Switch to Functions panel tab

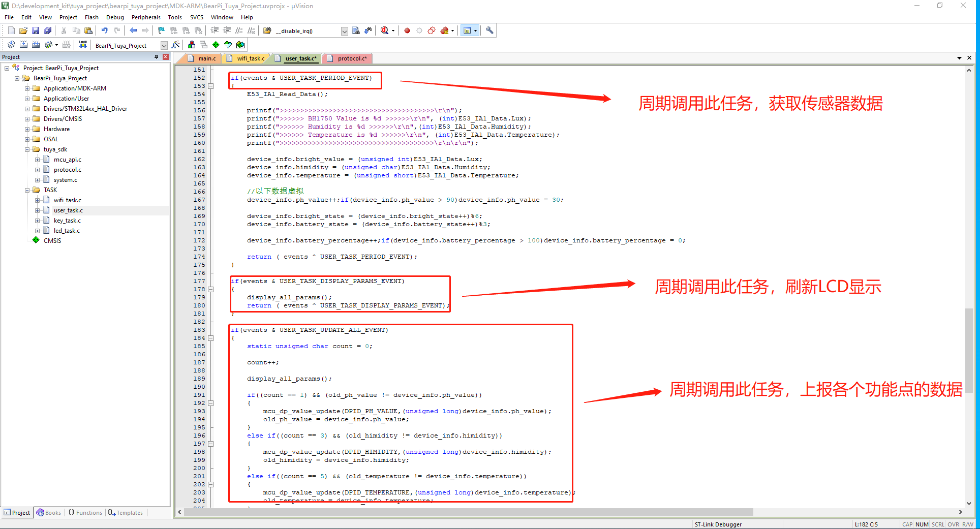coord(85,513)
